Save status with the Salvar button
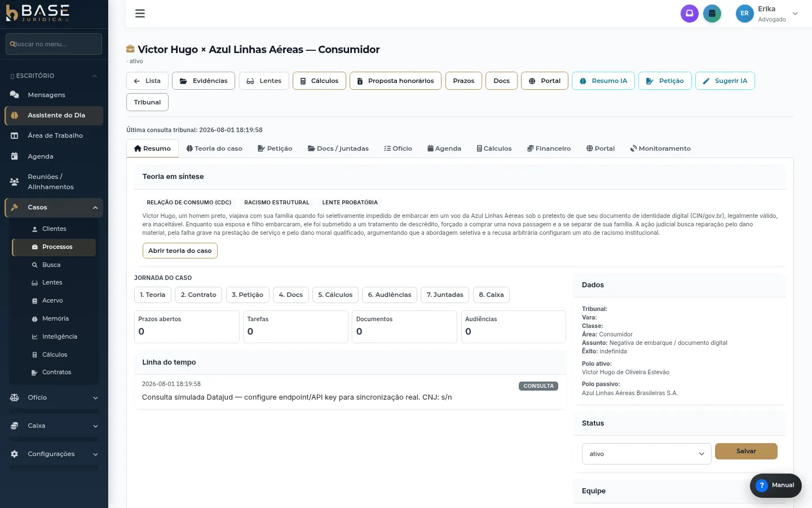The height and width of the screenshot is (508, 812). click(746, 451)
